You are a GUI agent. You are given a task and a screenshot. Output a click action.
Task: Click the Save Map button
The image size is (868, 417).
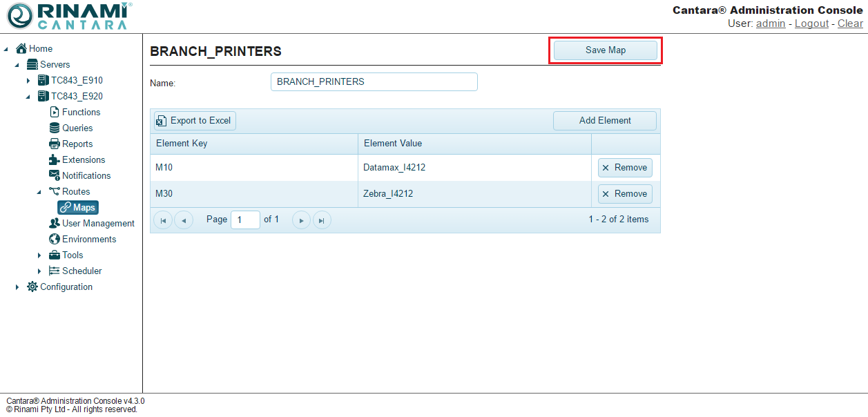click(605, 50)
